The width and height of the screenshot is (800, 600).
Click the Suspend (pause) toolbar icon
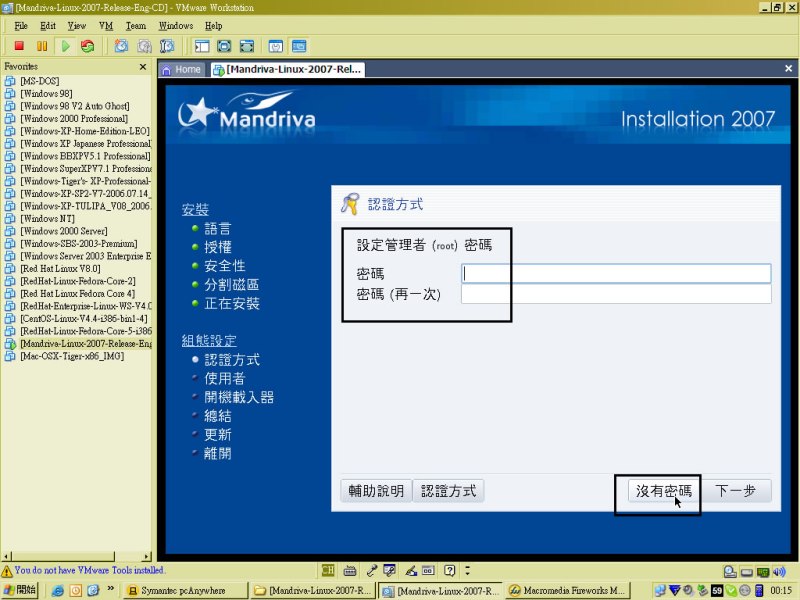pyautogui.click(x=42, y=46)
